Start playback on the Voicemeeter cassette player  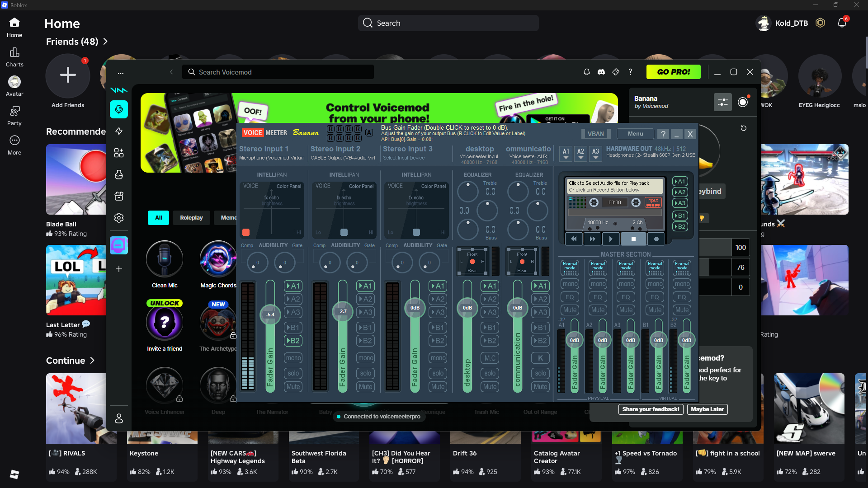(x=611, y=239)
